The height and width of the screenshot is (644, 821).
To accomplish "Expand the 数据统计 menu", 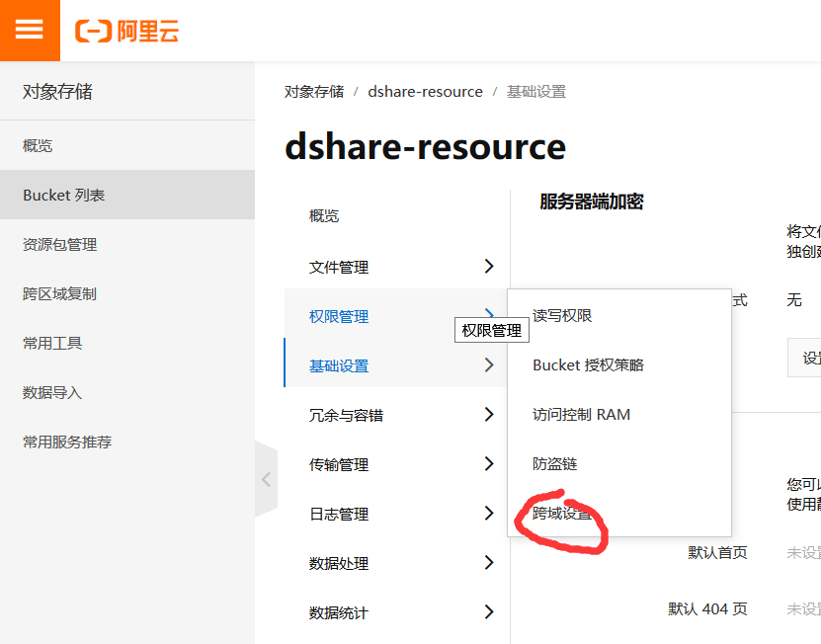I will 487,612.
